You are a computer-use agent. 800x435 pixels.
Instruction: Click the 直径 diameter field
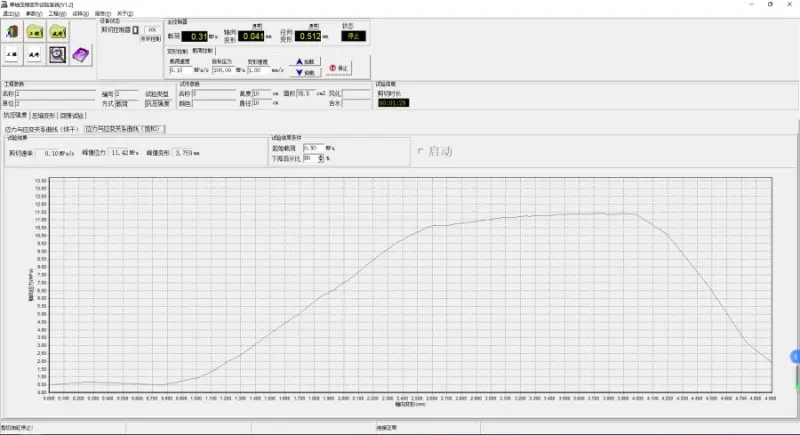[x=261, y=103]
